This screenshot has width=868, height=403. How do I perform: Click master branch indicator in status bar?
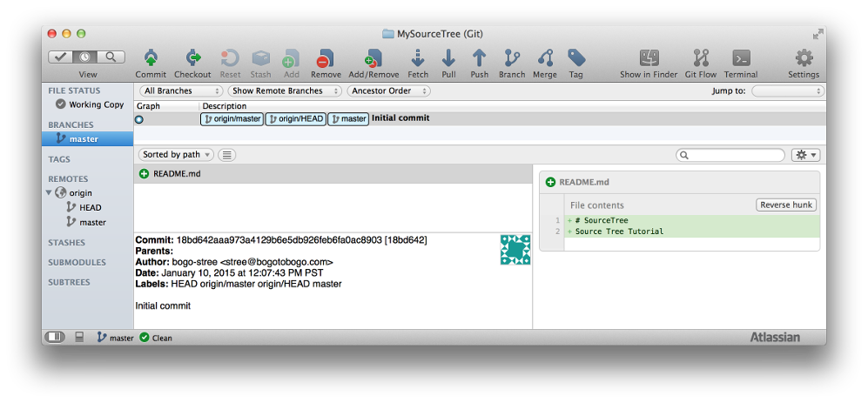116,338
